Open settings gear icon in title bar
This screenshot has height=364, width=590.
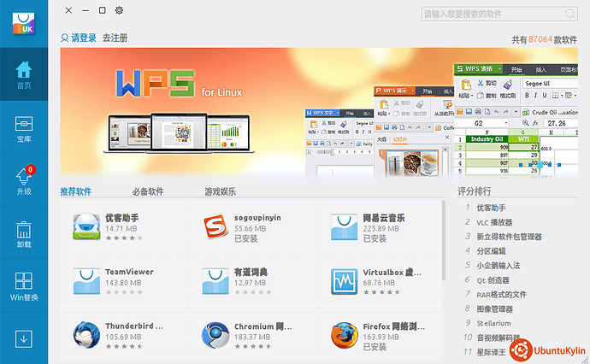pos(119,10)
